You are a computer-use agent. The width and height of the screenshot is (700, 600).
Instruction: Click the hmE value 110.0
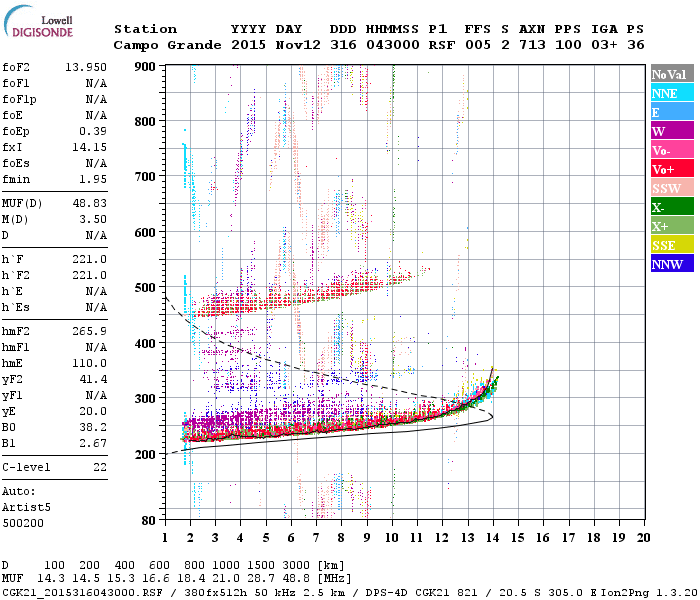click(x=89, y=363)
